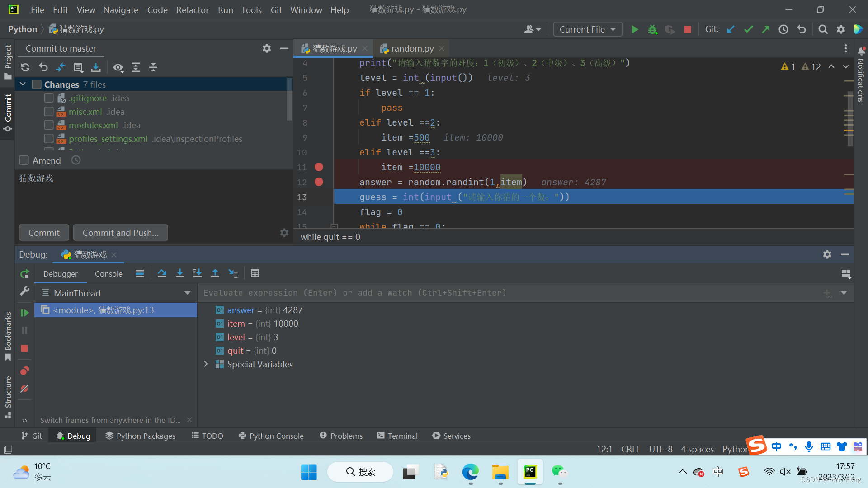Refresh the commit changes list
The width and height of the screenshot is (868, 488).
(25, 67)
